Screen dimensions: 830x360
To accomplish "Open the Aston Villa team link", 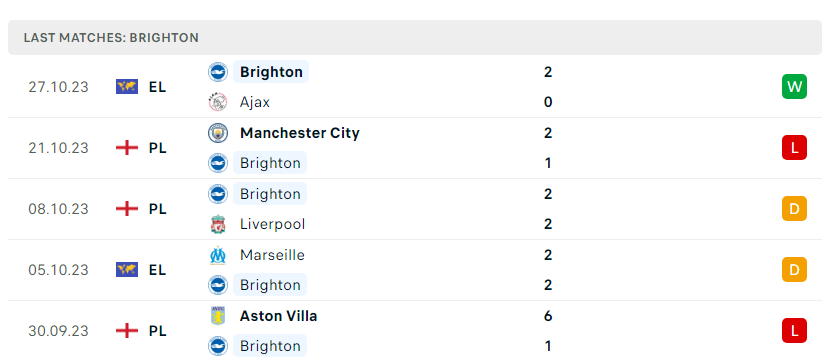I will [278, 316].
